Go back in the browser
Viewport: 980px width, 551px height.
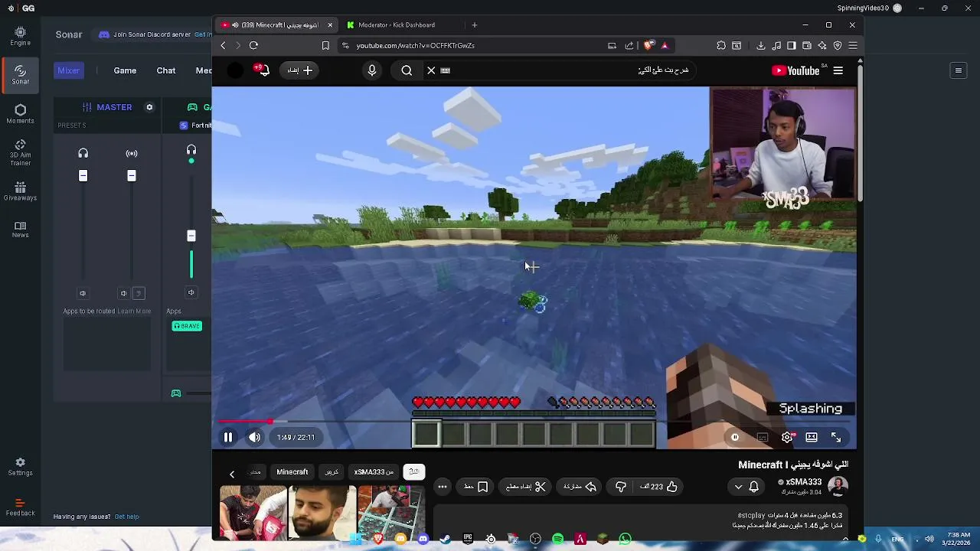(x=223, y=45)
